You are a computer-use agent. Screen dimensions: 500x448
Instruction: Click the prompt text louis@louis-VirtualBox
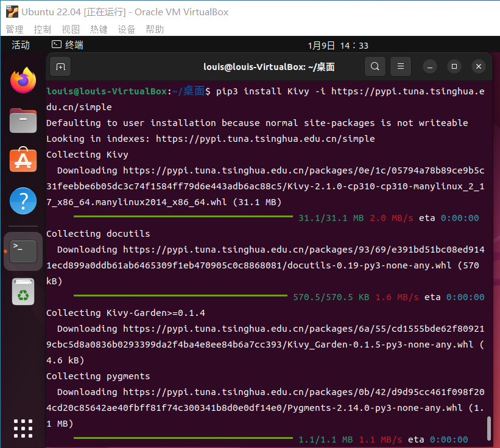(107, 91)
